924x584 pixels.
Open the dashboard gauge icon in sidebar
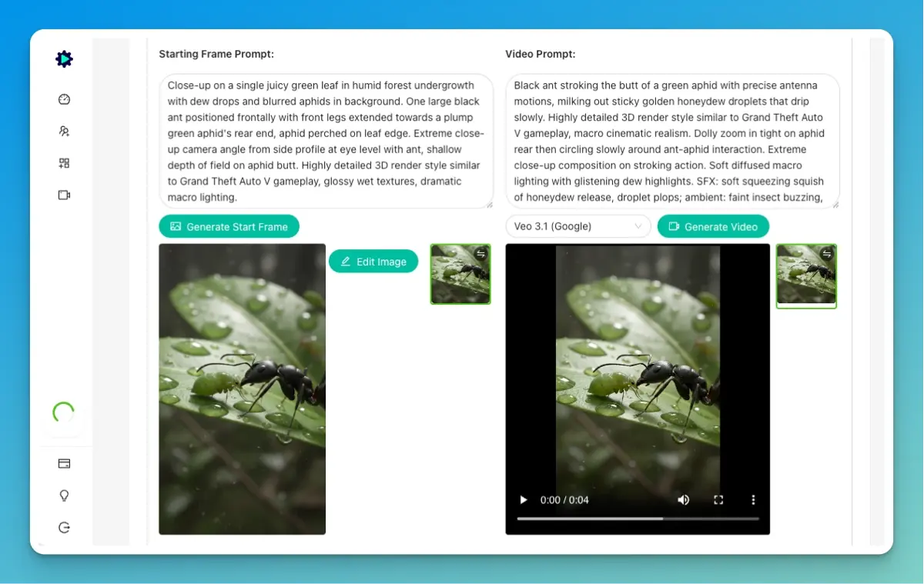(64, 99)
